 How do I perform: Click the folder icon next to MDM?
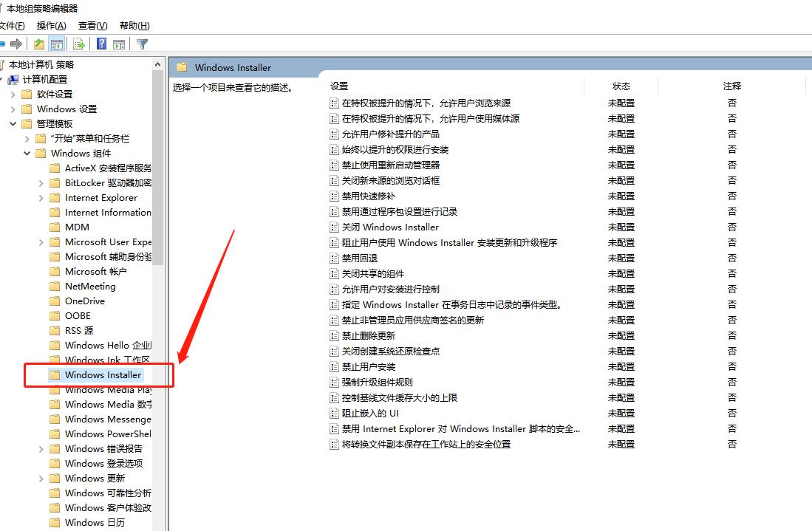tap(55, 227)
